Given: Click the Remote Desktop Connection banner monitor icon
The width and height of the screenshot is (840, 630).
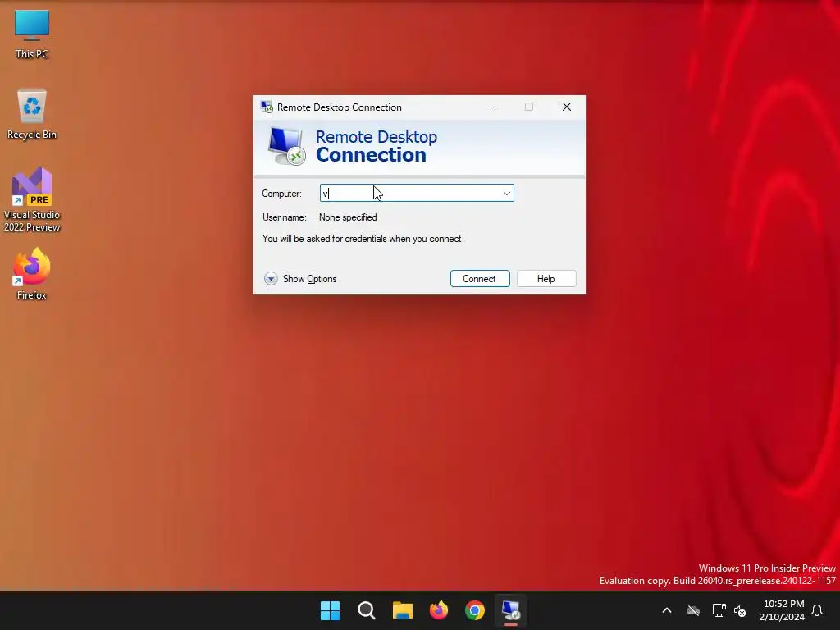Looking at the screenshot, I should click(x=286, y=146).
